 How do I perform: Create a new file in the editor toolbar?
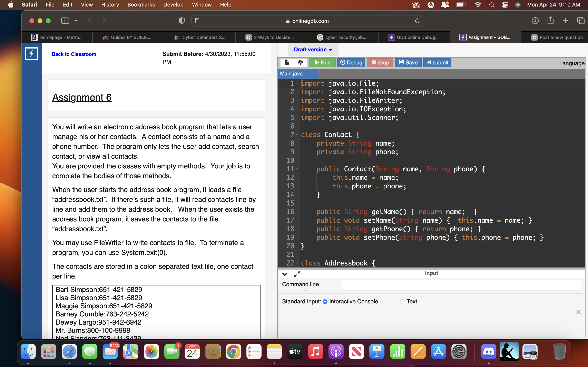tap(287, 63)
